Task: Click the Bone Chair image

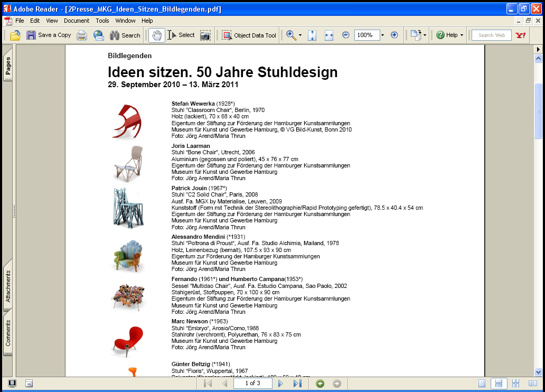Action: click(x=129, y=163)
